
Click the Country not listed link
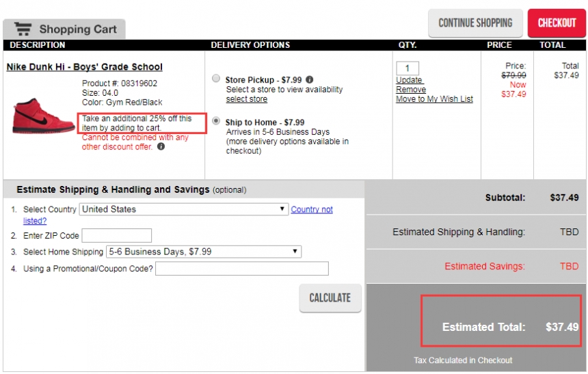coord(312,209)
